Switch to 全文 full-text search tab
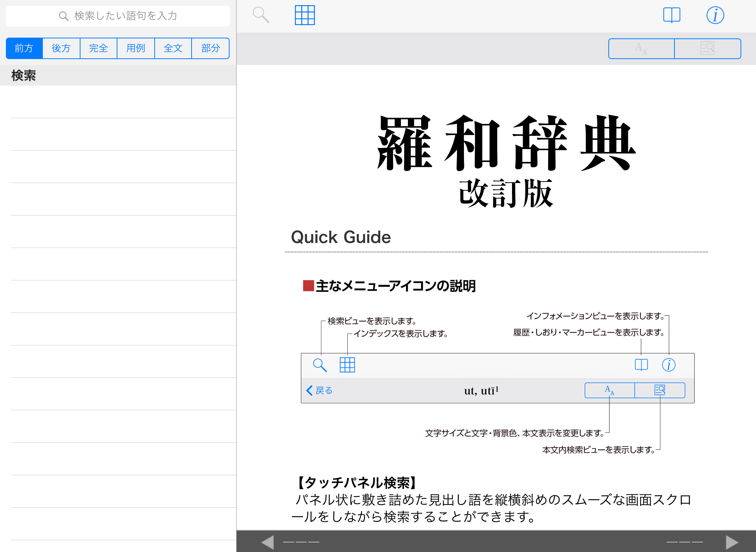756x552 pixels. tap(173, 48)
